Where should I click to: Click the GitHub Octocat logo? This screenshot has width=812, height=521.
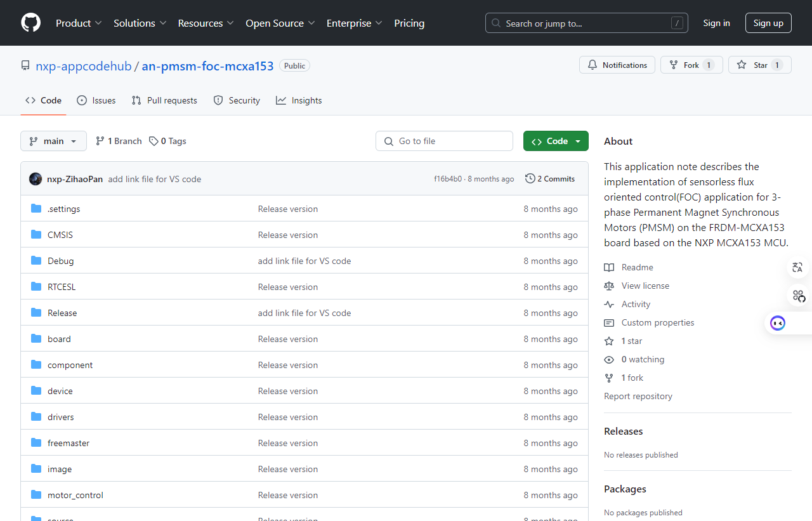[30, 23]
